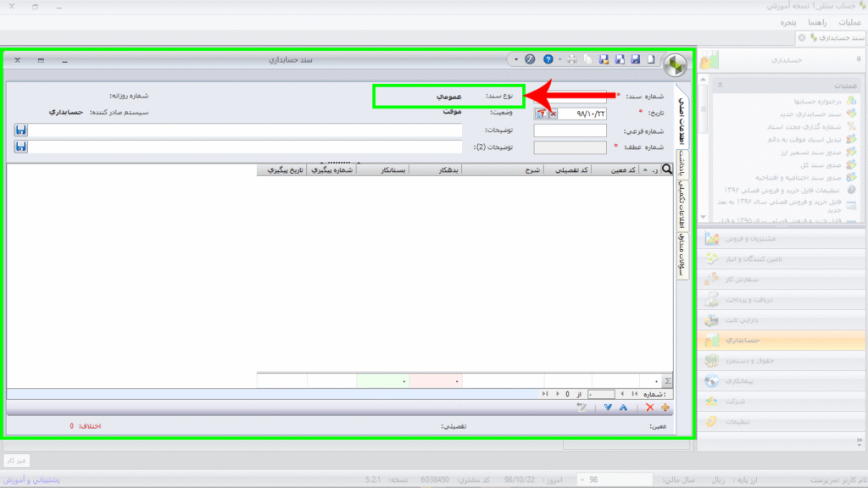Save the first description via disk icon
This screenshot has height=488, width=868.
pyautogui.click(x=20, y=130)
